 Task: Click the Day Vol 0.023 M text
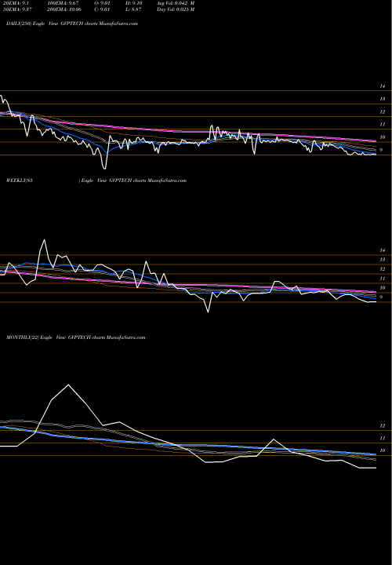tap(176, 9)
